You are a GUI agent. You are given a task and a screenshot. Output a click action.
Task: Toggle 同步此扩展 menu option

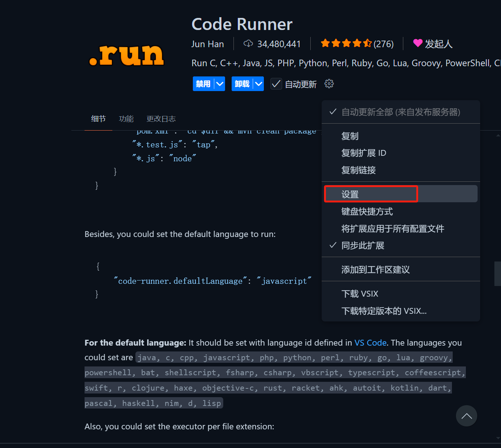click(401, 245)
